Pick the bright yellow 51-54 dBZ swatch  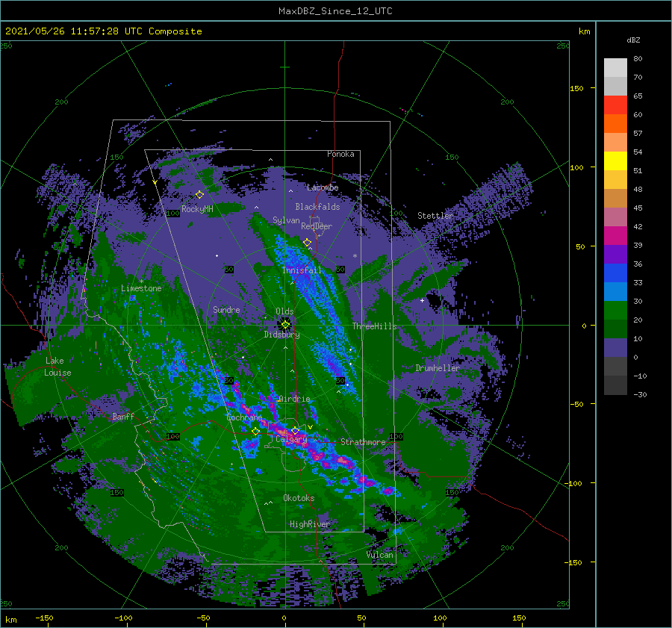[x=615, y=161]
